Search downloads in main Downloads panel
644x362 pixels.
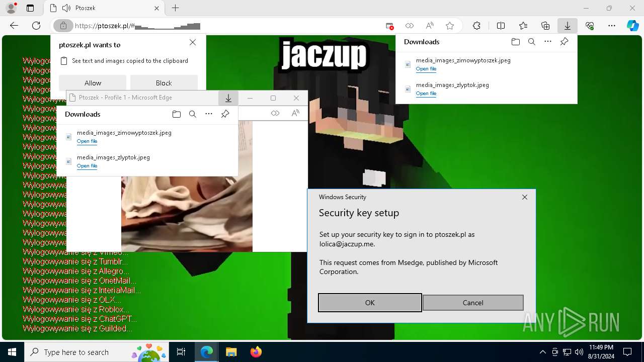(x=531, y=42)
